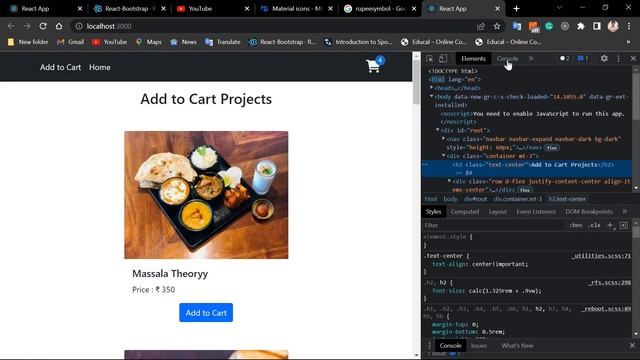Open DevTools settings gear
The height and width of the screenshot is (360, 640).
click(604, 59)
